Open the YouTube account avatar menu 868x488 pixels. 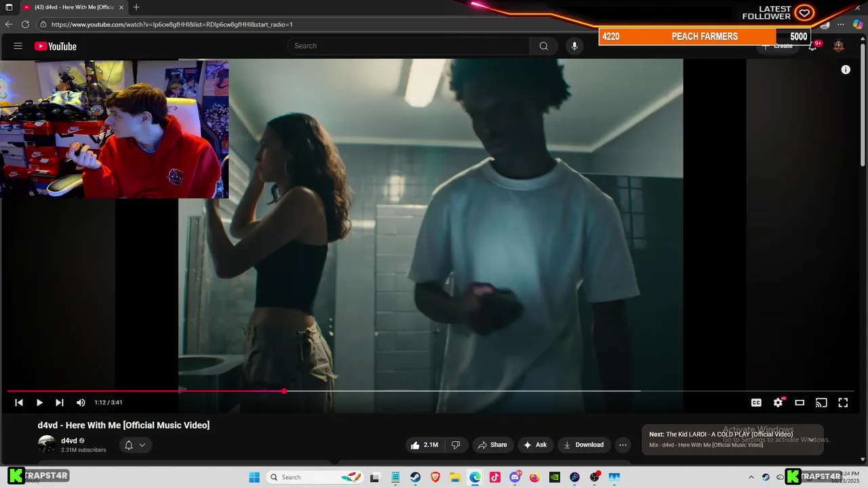pyautogui.click(x=839, y=46)
